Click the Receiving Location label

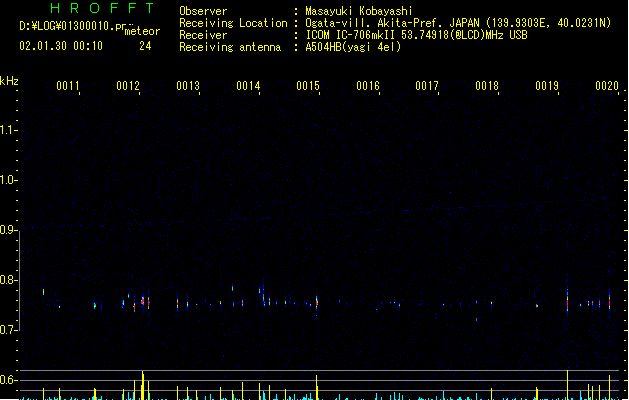pyautogui.click(x=233, y=23)
